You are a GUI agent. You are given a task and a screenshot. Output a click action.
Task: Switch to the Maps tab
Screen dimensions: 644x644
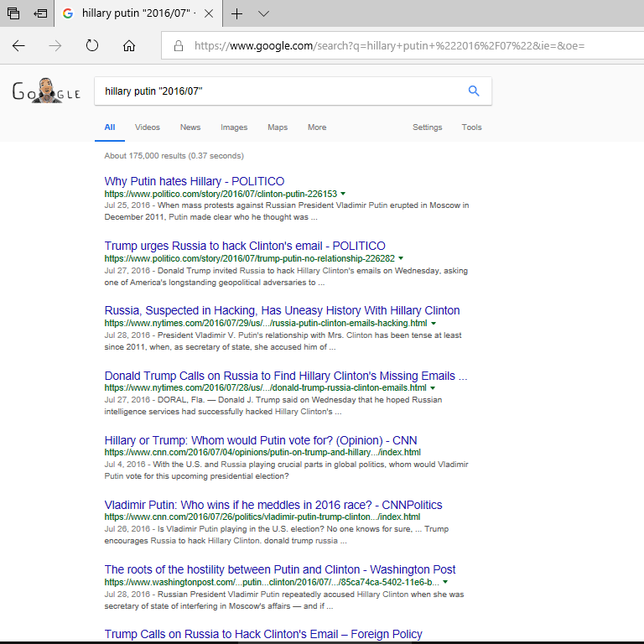click(278, 127)
